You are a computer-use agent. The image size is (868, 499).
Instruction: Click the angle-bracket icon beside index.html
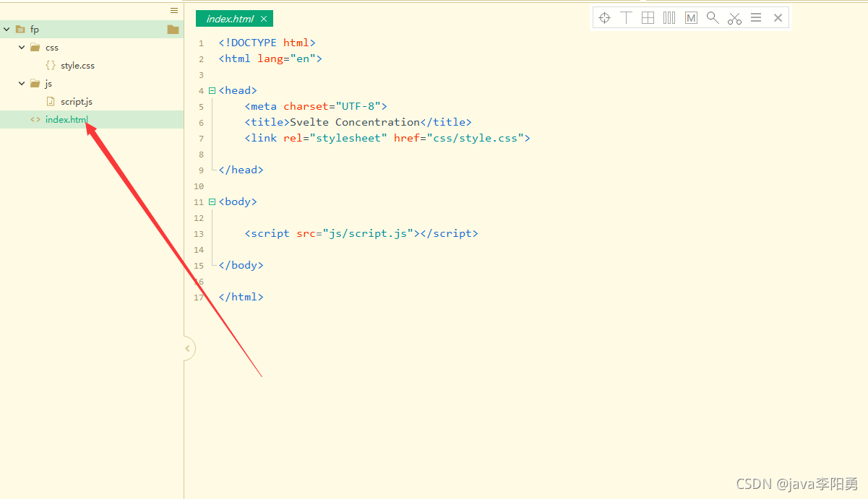(x=35, y=120)
